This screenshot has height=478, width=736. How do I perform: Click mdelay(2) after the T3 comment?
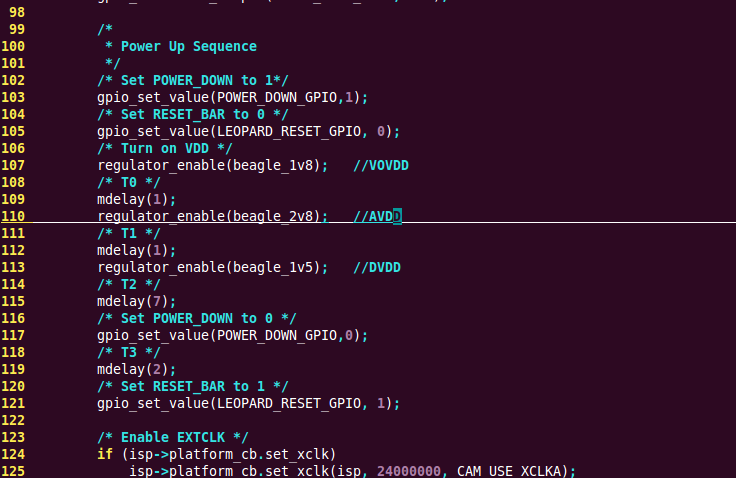click(136, 370)
